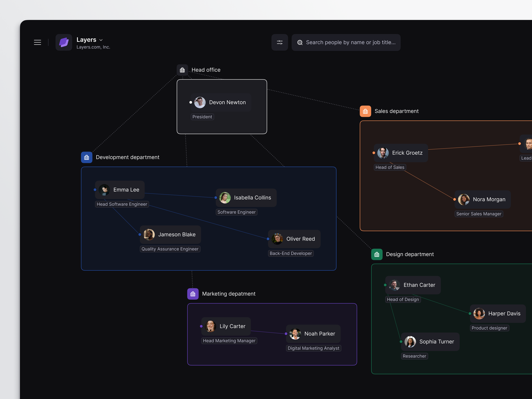The image size is (532, 399).
Task: Click the Head office building icon
Action: tap(182, 70)
